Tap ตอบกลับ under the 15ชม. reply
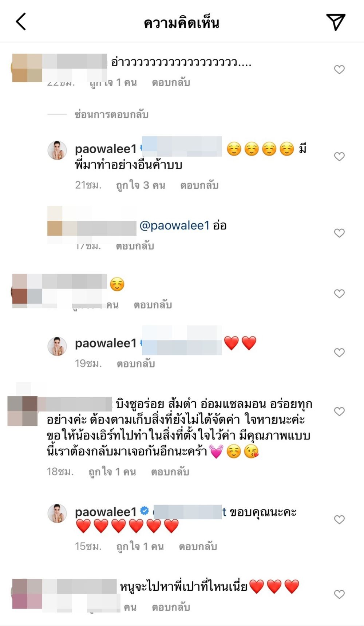 [198, 547]
